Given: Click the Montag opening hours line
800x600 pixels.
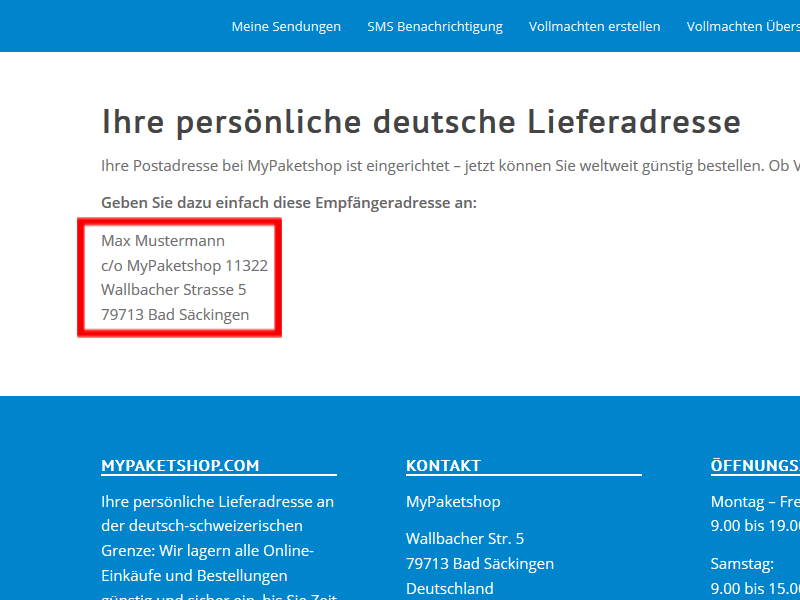Looking at the screenshot, I should tap(755, 502).
